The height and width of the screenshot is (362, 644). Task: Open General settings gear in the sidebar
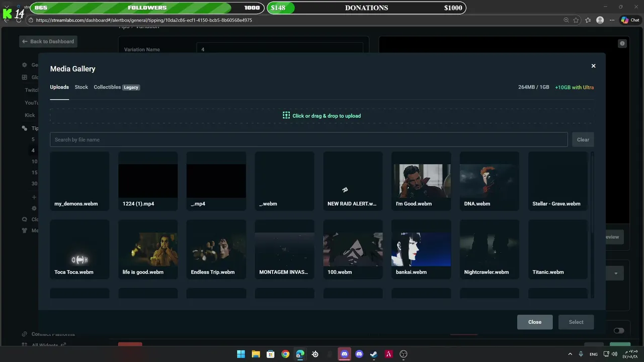click(x=24, y=65)
